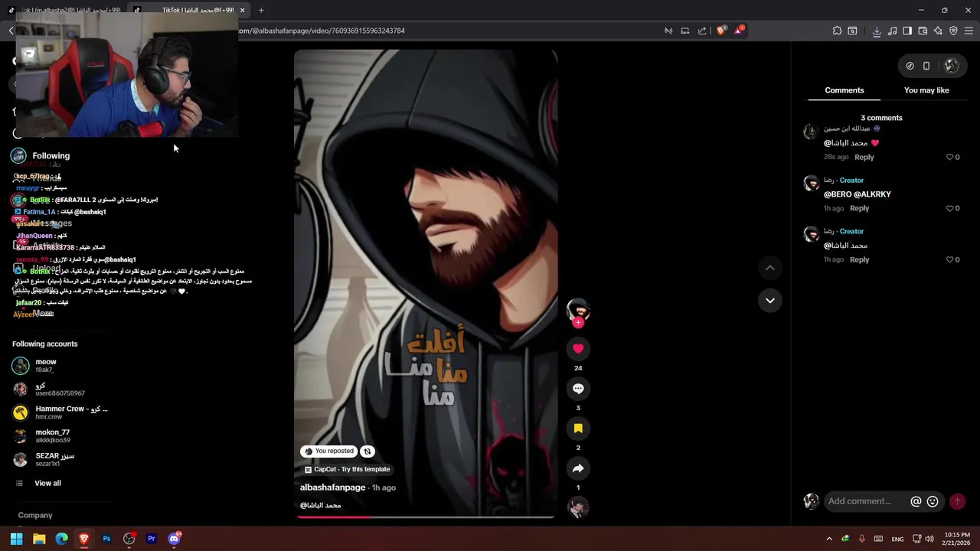Go to next video with down chevron
The width and height of the screenshot is (980, 551).
770,301
